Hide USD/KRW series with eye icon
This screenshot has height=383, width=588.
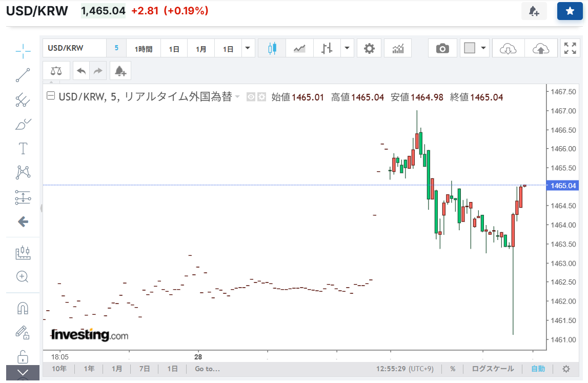tap(251, 97)
